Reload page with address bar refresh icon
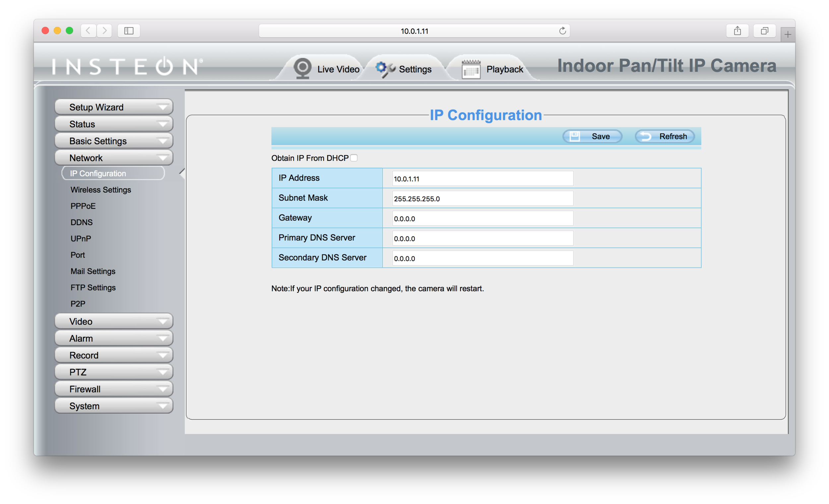This screenshot has width=829, height=504. tap(562, 31)
